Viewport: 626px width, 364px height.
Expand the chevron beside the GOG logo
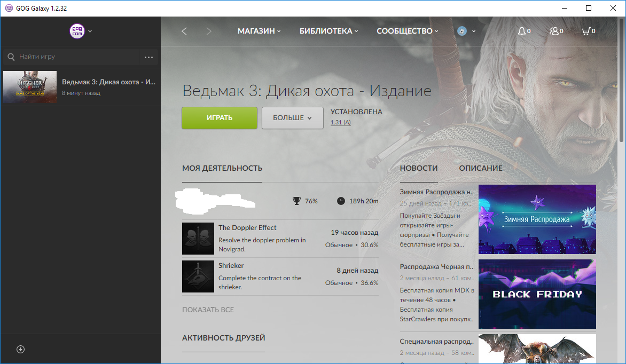coord(90,31)
